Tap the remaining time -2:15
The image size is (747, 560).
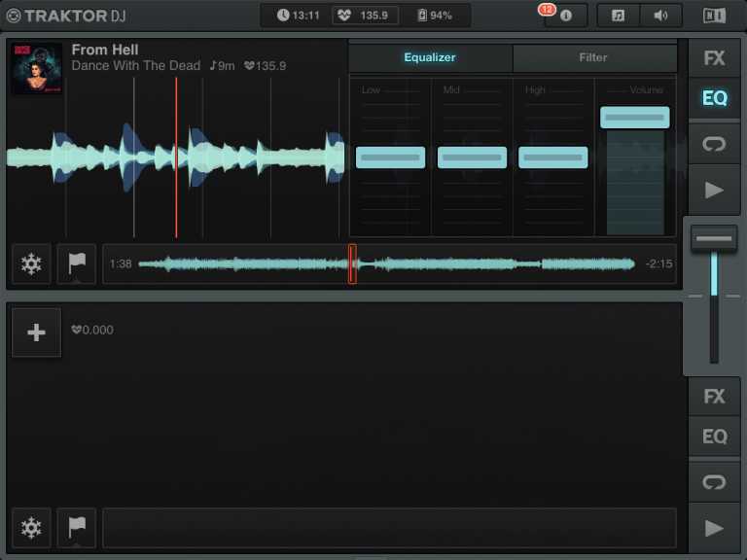tap(659, 263)
